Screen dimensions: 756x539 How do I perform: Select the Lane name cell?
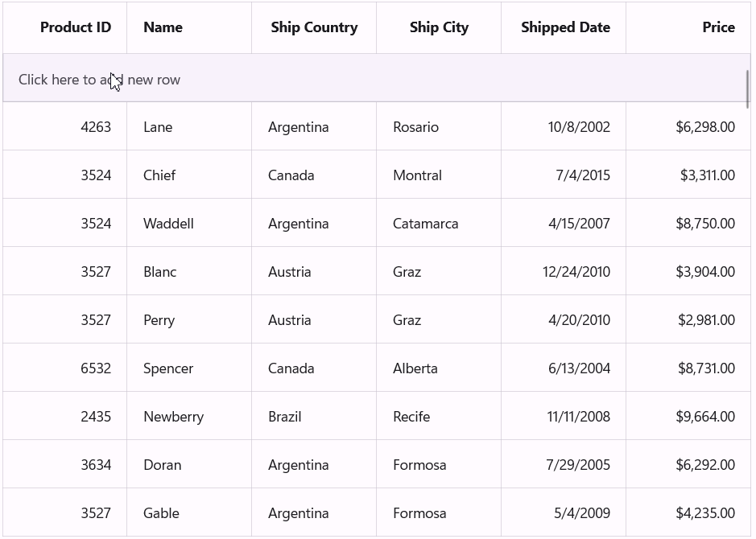[x=158, y=127]
